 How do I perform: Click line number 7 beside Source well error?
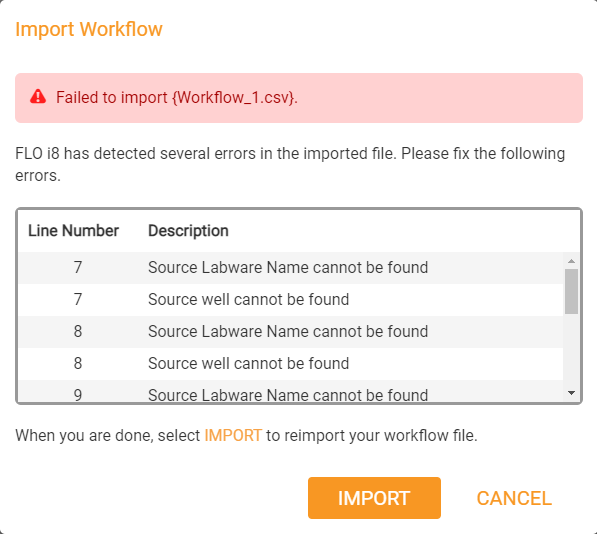click(x=78, y=300)
